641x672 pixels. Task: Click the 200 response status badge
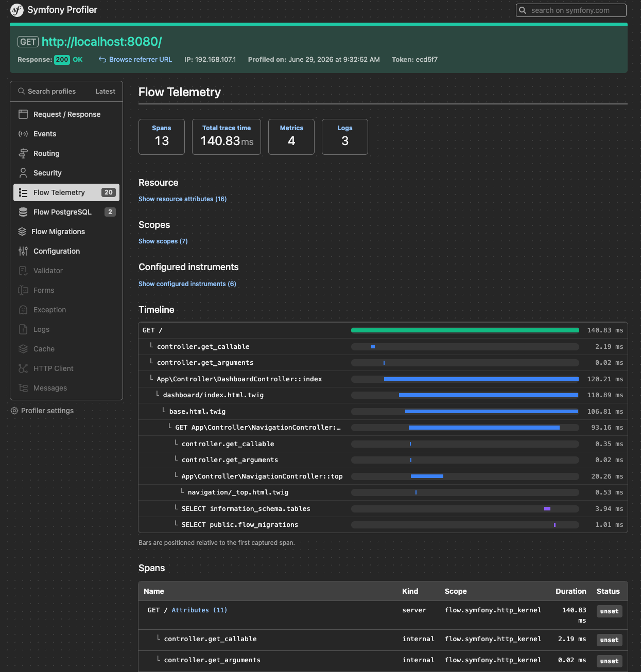point(62,60)
